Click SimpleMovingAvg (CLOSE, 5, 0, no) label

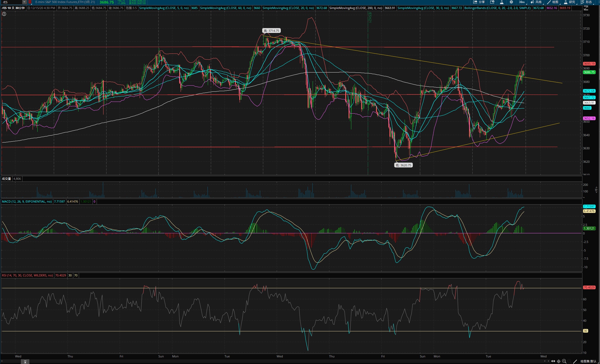(164, 8)
